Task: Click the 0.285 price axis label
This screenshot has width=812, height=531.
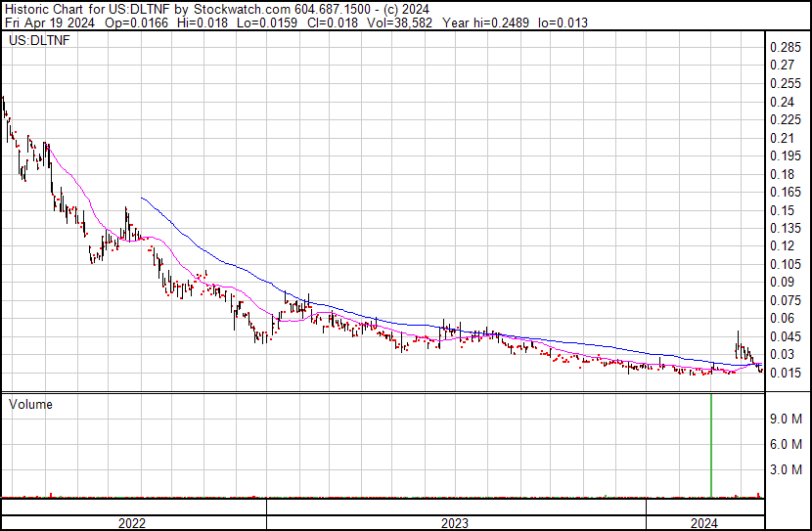Action: coord(787,48)
